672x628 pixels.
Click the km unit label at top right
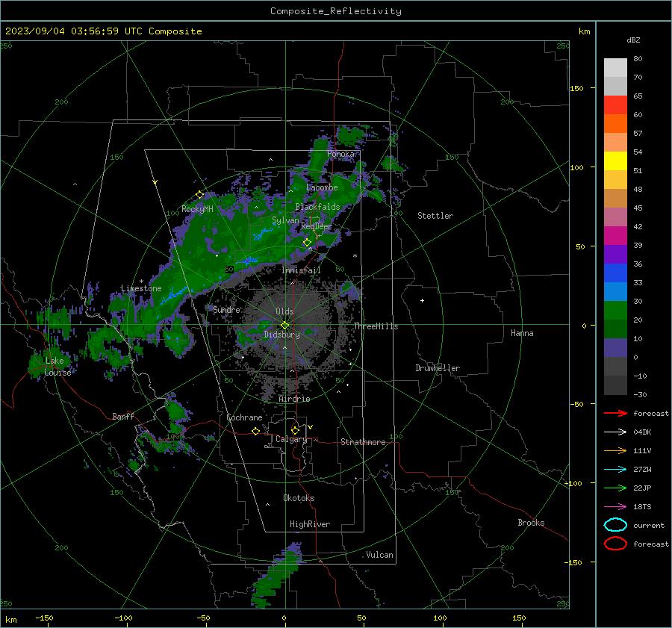(584, 31)
